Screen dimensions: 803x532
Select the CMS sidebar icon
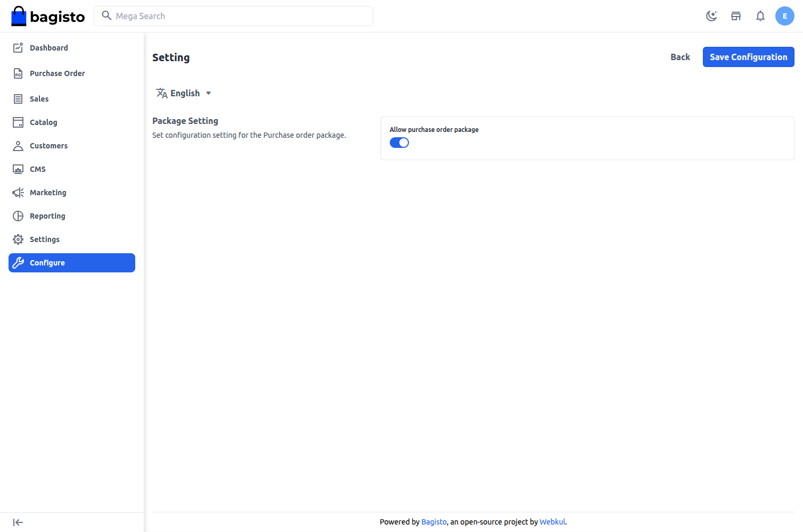coord(18,169)
